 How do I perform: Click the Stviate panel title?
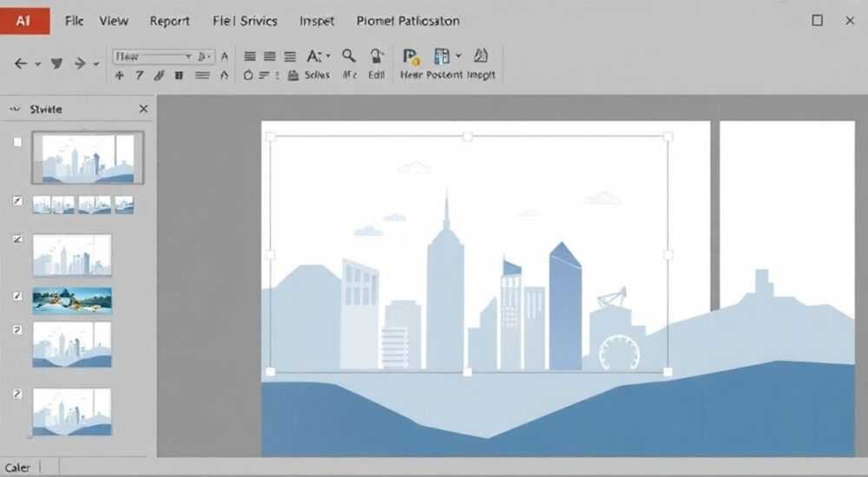[46, 109]
